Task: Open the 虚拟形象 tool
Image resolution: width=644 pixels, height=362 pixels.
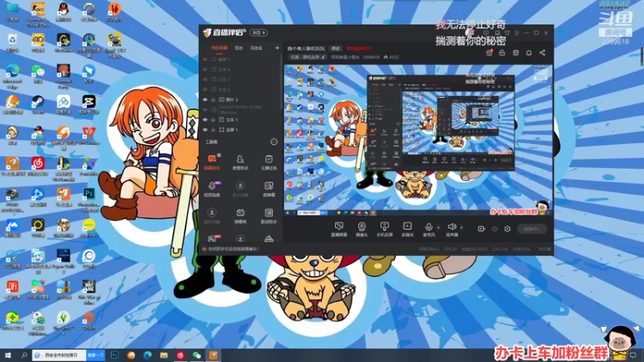Action: pyautogui.click(x=212, y=216)
